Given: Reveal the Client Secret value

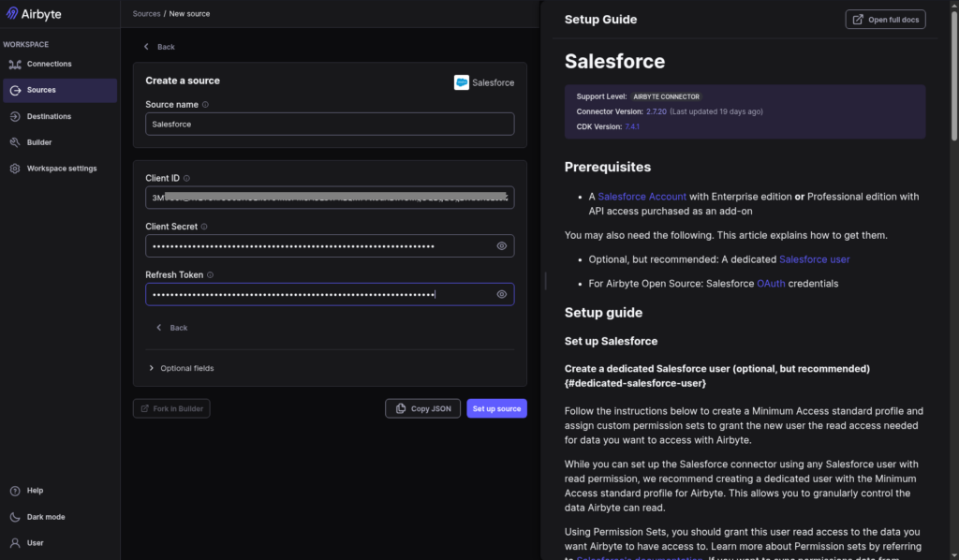Looking at the screenshot, I should [x=501, y=245].
